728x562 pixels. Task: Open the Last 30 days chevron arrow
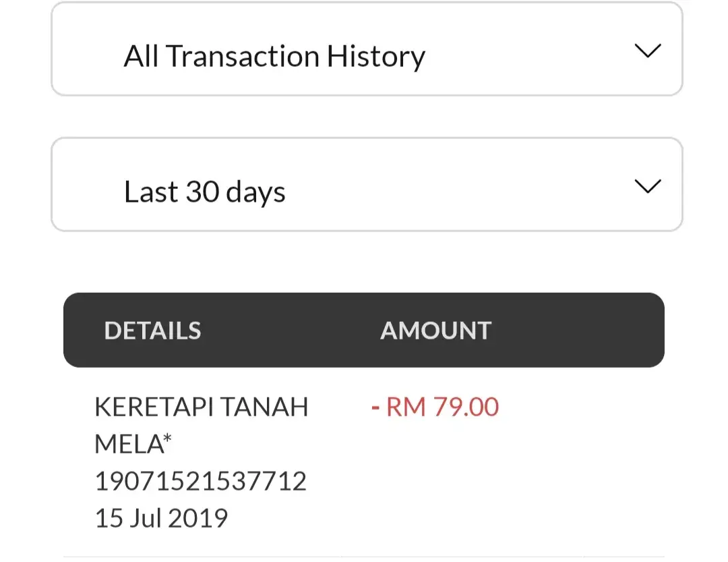point(647,187)
